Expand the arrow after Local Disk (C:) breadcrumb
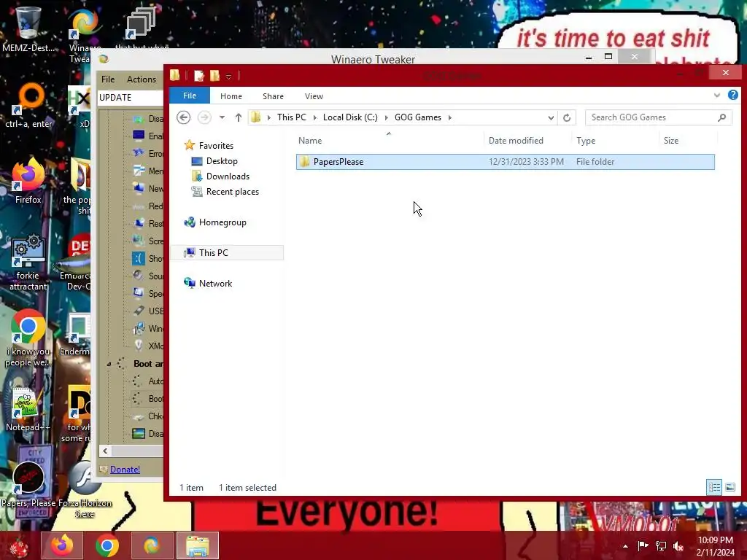Viewport: 747px width, 560px height. tap(387, 117)
